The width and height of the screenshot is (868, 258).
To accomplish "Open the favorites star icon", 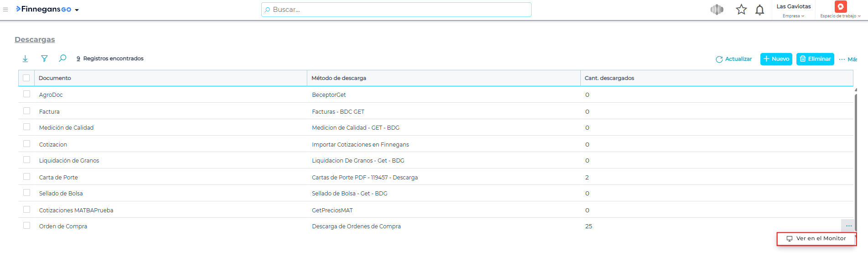I will click(x=741, y=10).
